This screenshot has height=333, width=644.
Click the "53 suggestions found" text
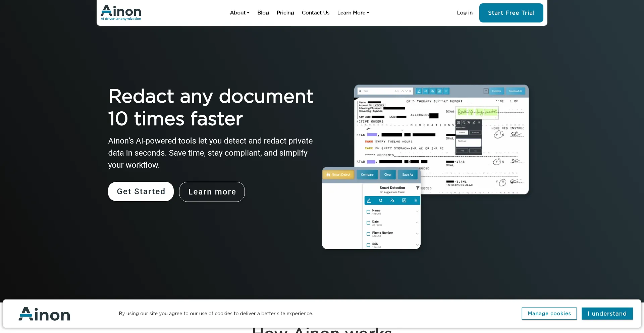point(392,192)
